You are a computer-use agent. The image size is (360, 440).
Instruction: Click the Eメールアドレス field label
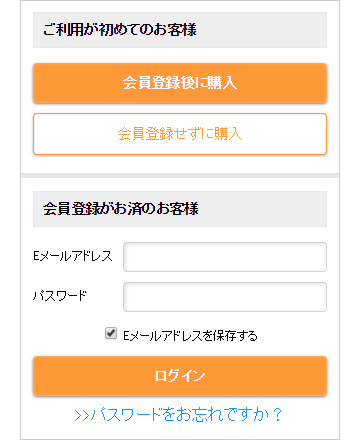(x=73, y=256)
